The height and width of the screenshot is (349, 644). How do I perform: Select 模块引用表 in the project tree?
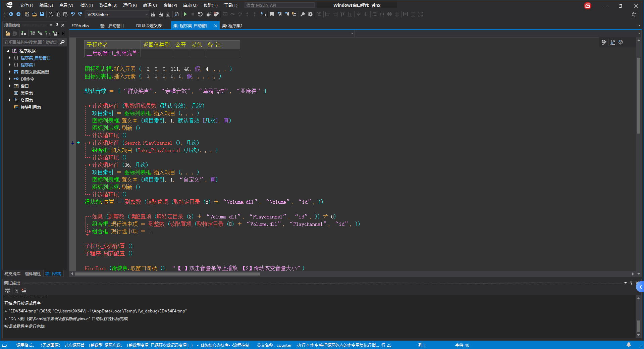click(x=31, y=107)
